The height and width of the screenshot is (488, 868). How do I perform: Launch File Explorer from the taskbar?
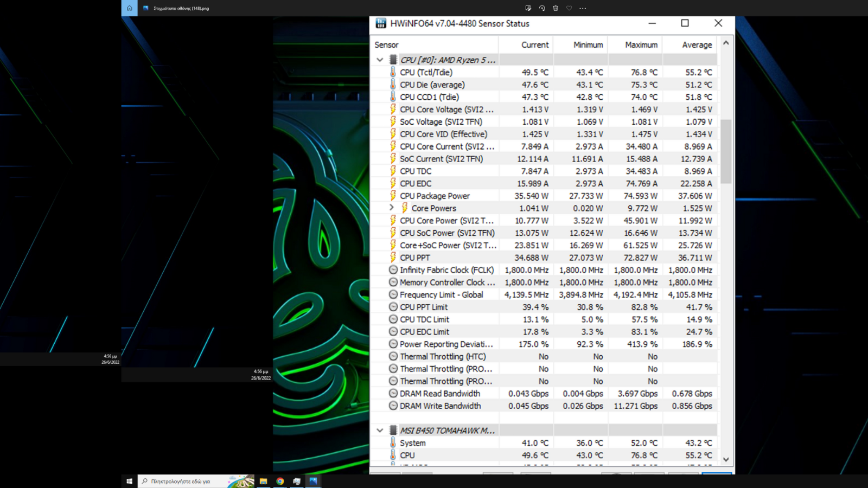263,481
